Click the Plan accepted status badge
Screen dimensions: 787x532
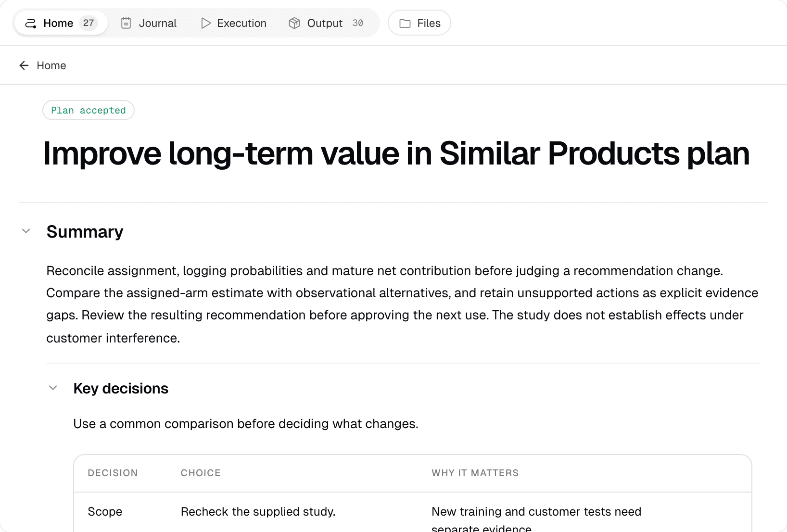click(89, 110)
